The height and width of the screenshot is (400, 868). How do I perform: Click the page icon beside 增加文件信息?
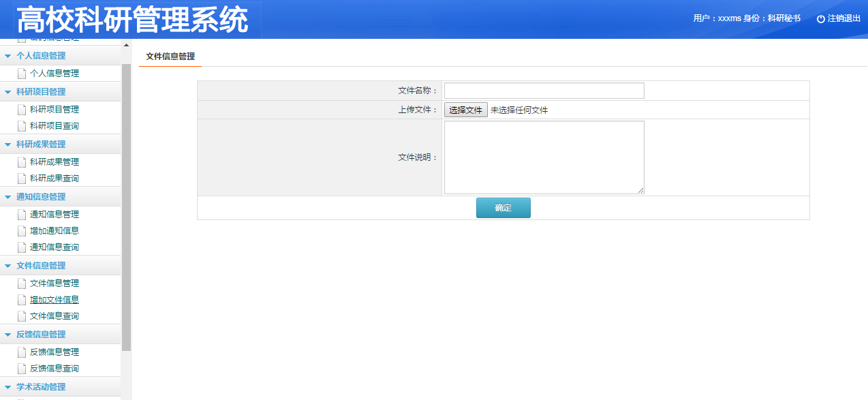[x=22, y=300]
